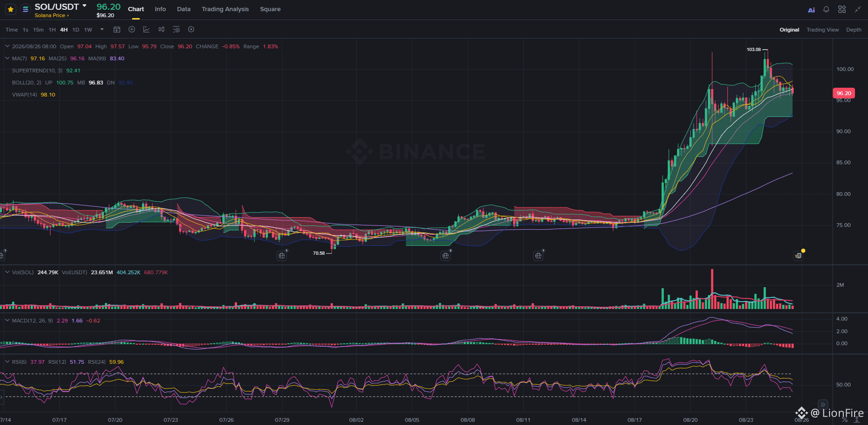Click the VWAP(14) indicator label
The width and height of the screenshot is (868, 425).
[25, 95]
